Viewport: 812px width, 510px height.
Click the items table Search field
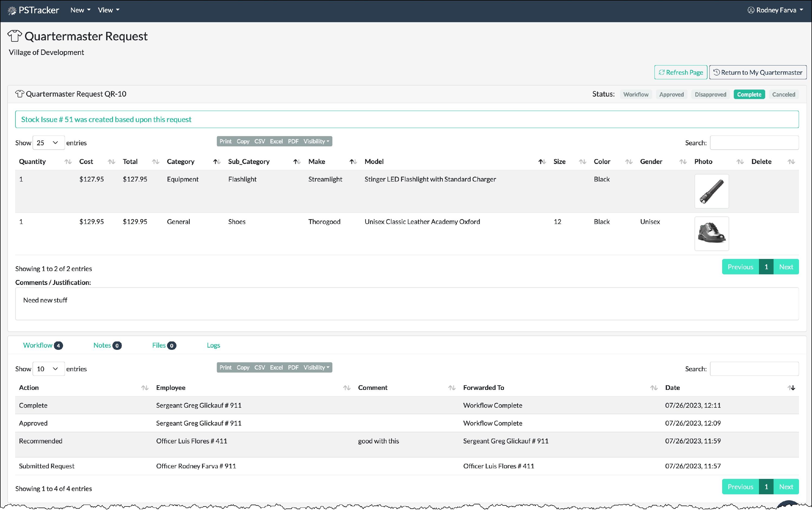coord(754,143)
